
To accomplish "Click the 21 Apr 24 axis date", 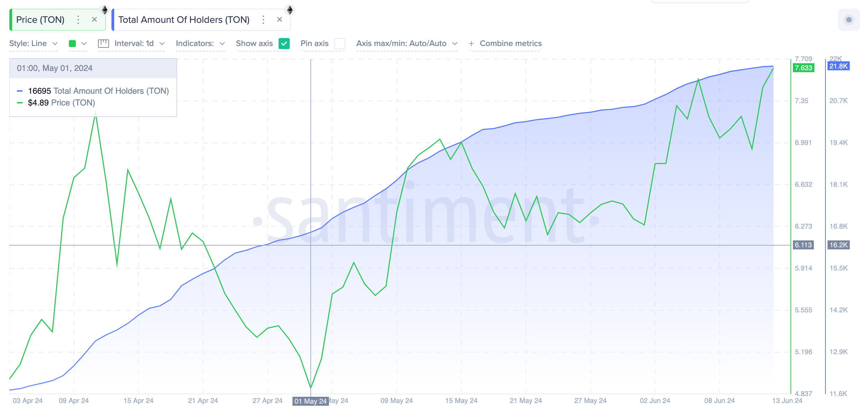I will [203, 401].
